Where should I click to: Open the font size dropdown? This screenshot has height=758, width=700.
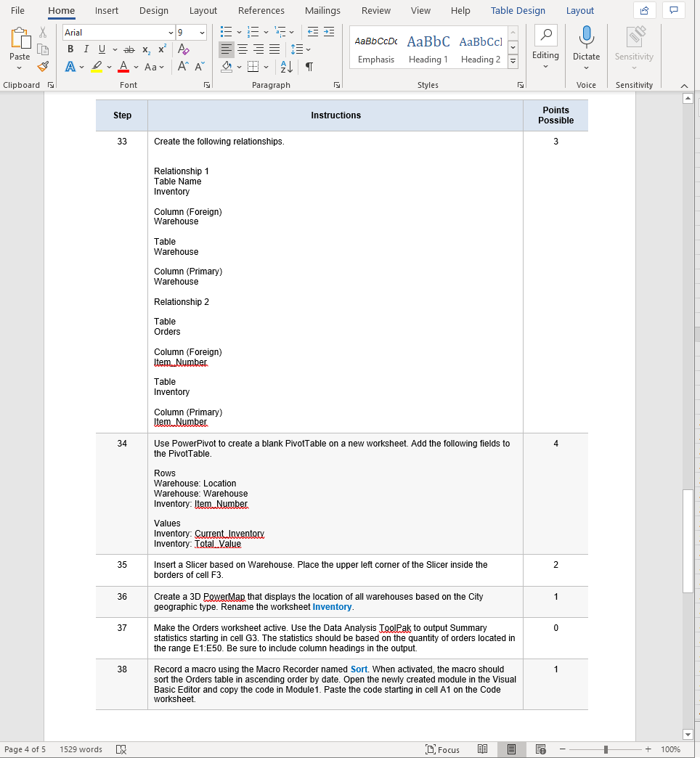point(202,33)
